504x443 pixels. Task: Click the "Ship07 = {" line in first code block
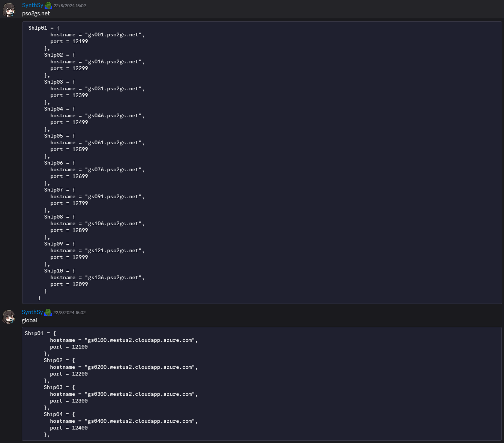click(60, 190)
